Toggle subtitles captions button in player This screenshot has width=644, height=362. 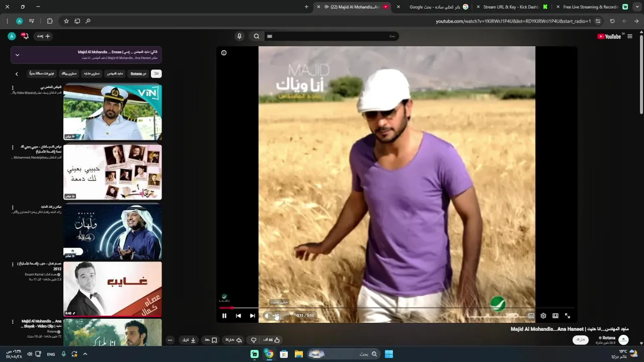531,316
